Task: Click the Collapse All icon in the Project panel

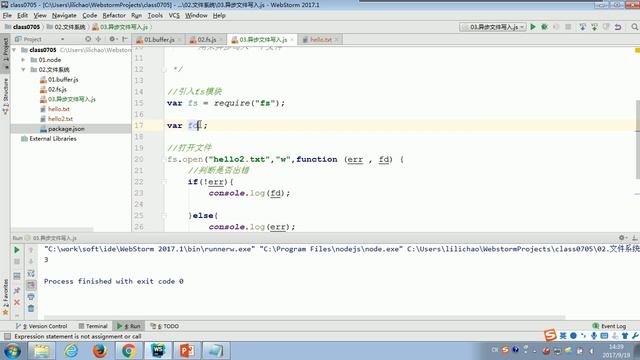Action: pos(98,39)
